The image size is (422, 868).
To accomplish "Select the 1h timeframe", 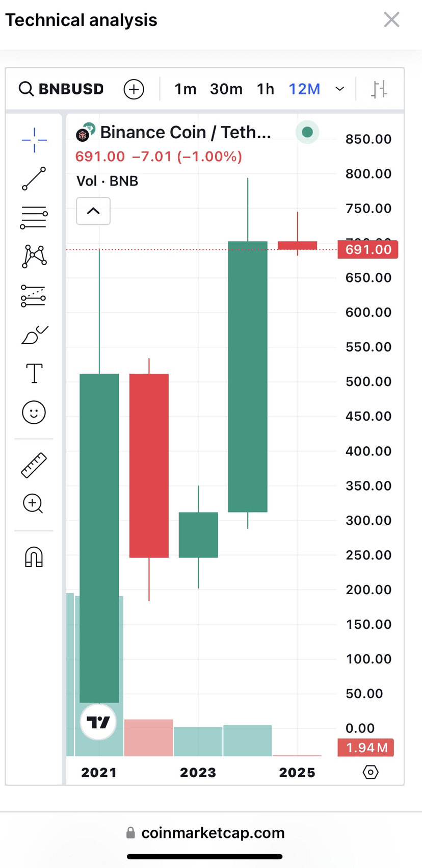I will click(266, 89).
